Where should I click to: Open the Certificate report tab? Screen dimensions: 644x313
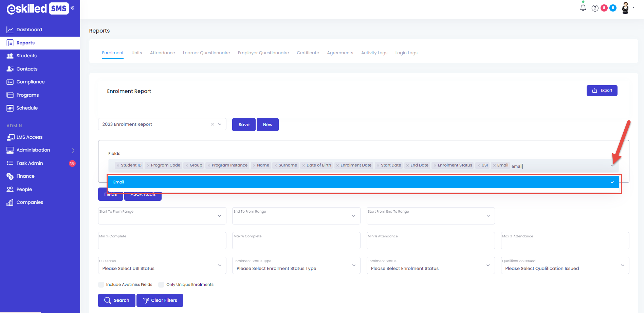(308, 53)
